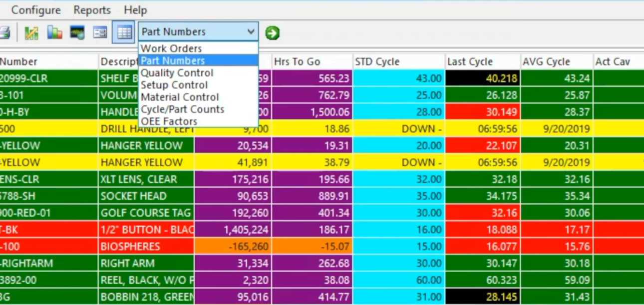Collapse the Part Numbers combo box

tap(251, 32)
